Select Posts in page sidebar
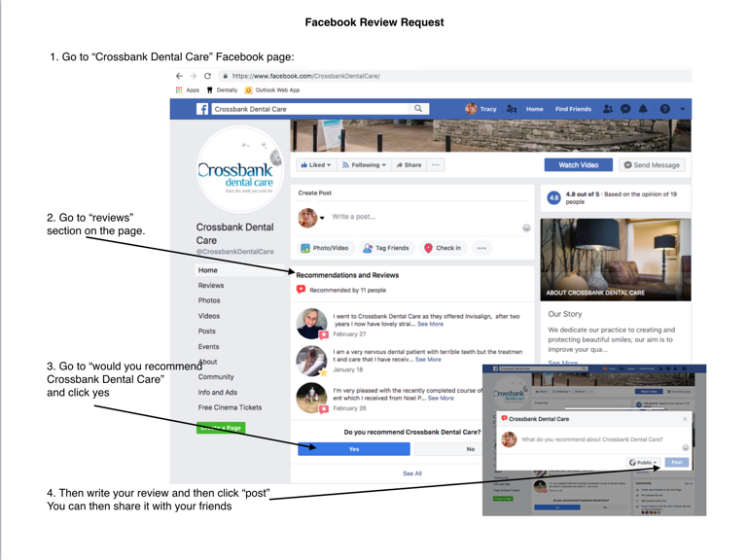 206,331
